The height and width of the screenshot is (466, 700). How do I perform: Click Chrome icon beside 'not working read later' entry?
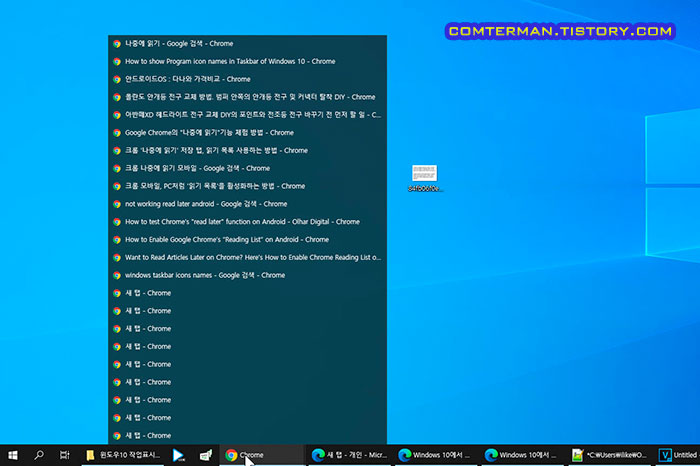(x=117, y=204)
